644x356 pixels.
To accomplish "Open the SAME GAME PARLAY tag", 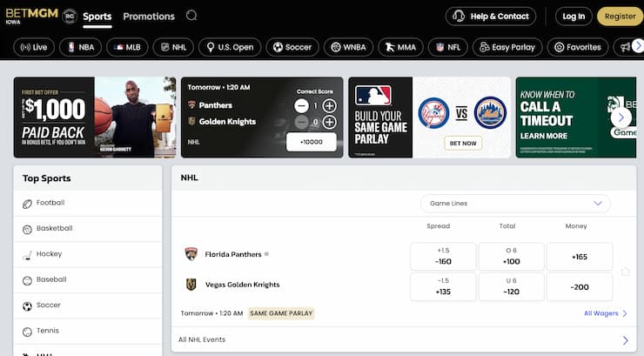I will point(281,313).
